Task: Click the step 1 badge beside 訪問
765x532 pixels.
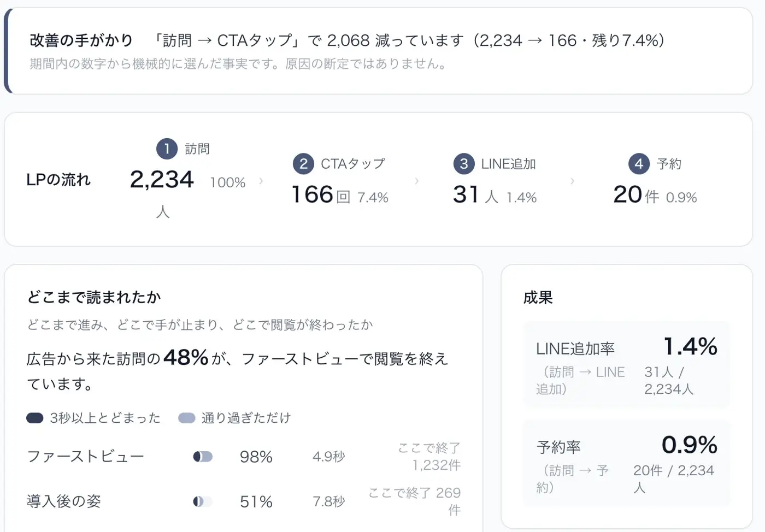Action: pos(167,149)
